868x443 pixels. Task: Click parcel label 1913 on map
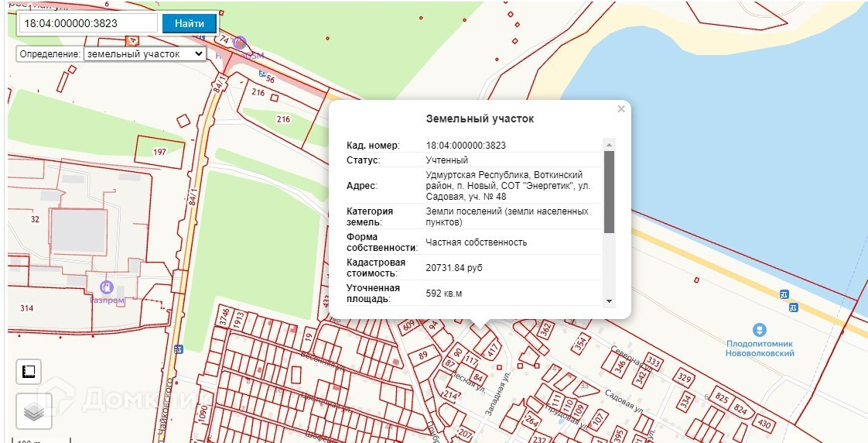[239, 321]
